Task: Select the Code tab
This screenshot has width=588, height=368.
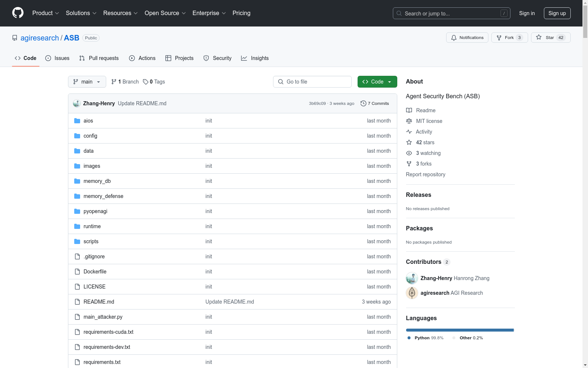Action: click(x=25, y=58)
